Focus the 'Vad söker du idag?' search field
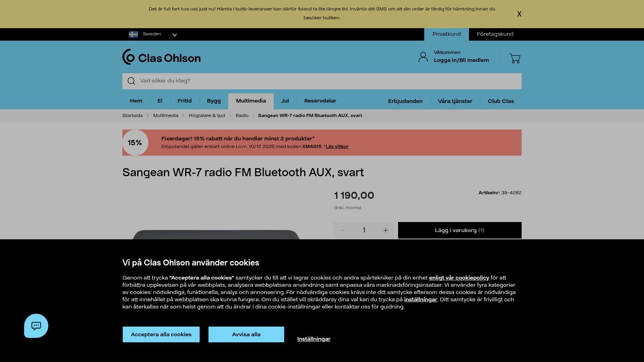644x362 pixels. 322,81
